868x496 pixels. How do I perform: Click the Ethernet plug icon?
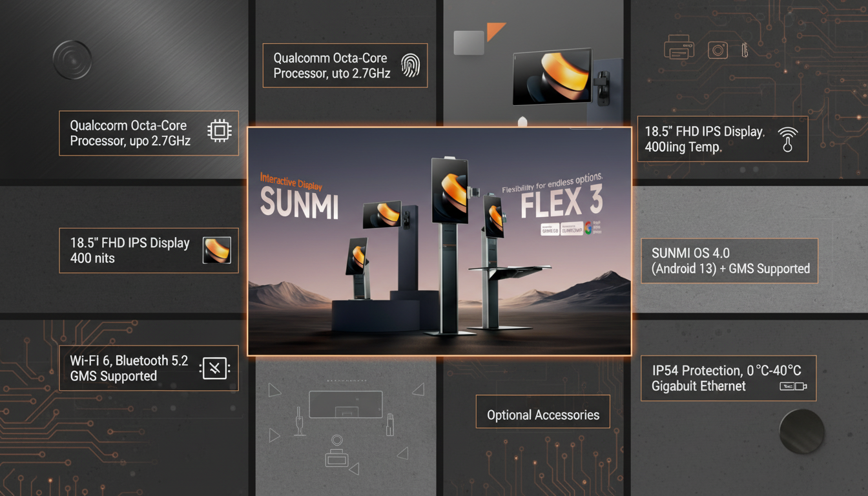tap(792, 386)
